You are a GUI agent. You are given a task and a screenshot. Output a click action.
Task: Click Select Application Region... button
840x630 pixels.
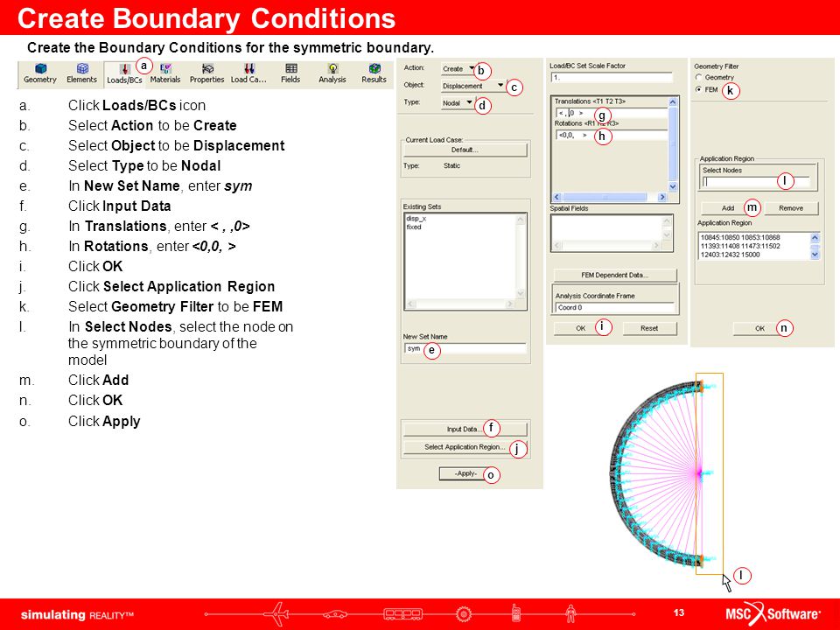coord(465,447)
